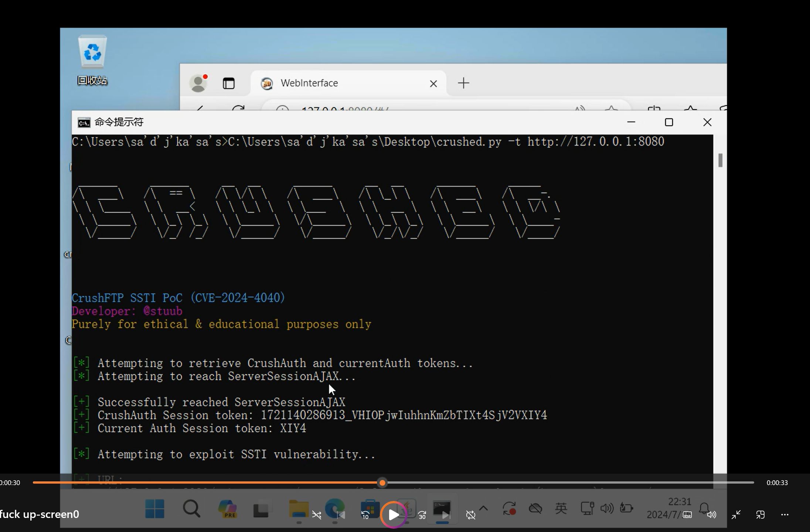Skip forward 30 seconds
This screenshot has height=532, width=810.
click(422, 515)
